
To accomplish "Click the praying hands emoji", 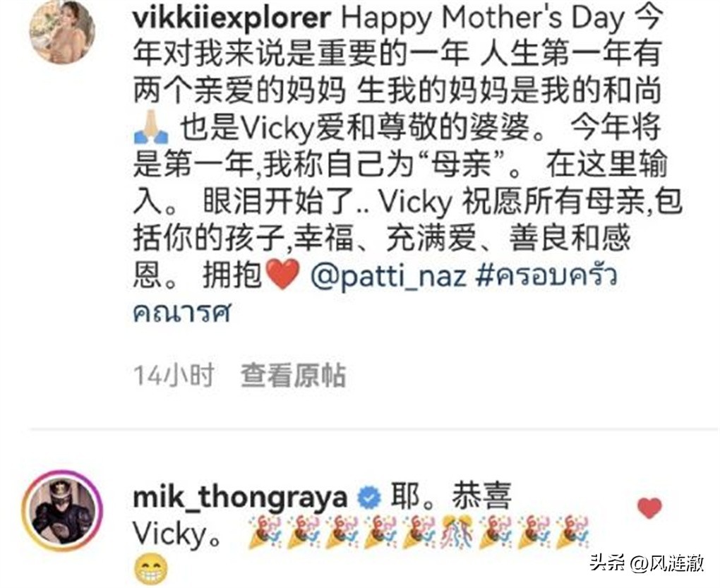I will [151, 127].
